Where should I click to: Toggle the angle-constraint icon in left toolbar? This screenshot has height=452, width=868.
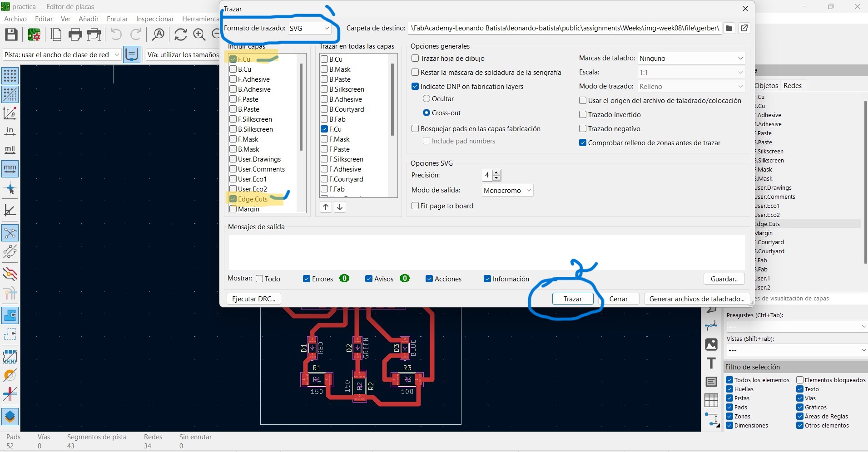click(10, 210)
